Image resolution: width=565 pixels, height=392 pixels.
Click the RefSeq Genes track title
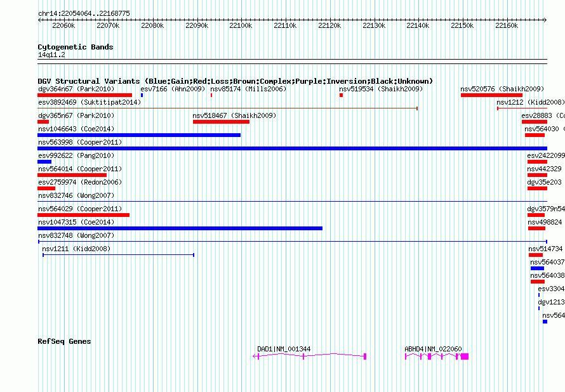tap(64, 341)
